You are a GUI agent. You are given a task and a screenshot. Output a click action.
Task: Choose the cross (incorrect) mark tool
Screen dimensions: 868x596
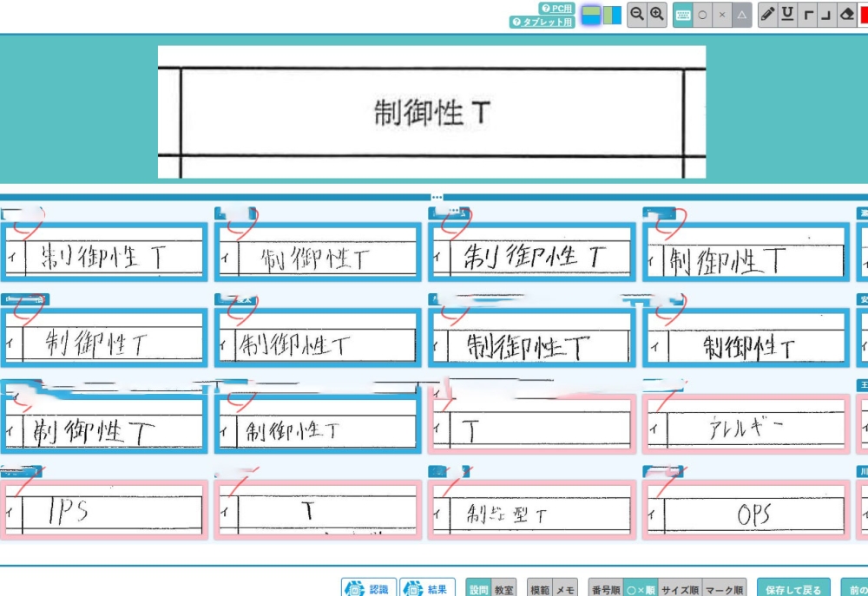tap(722, 15)
